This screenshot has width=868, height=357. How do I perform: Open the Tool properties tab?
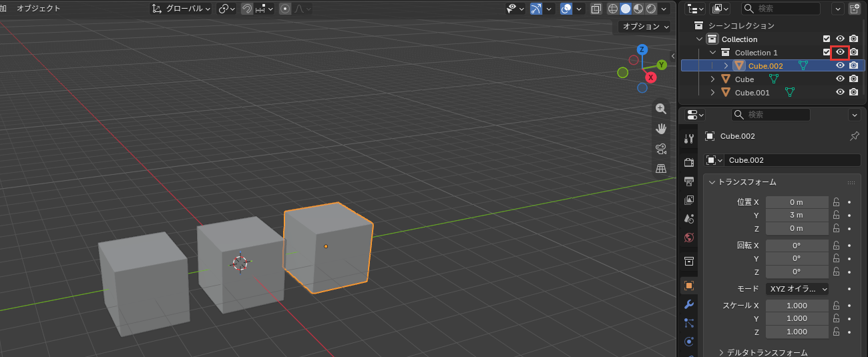point(689,138)
